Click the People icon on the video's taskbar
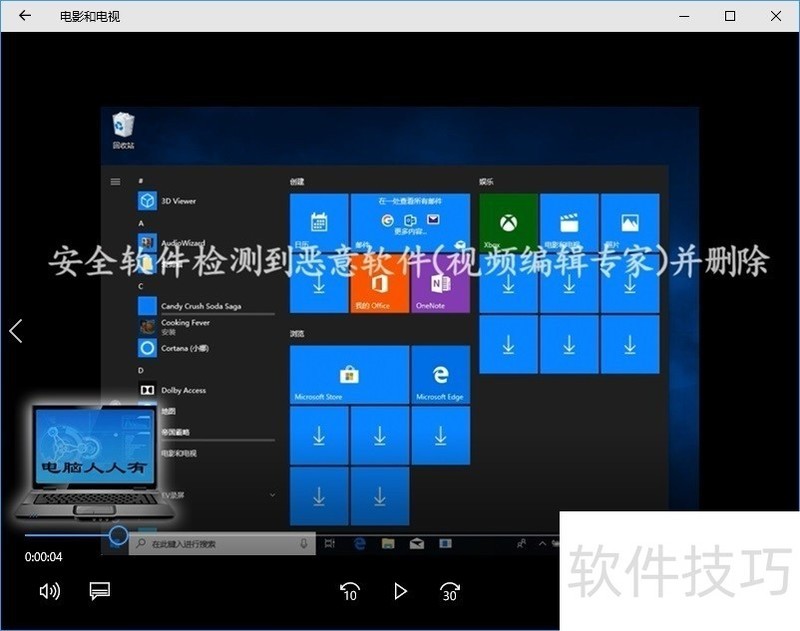This screenshot has width=800, height=631. click(x=521, y=544)
